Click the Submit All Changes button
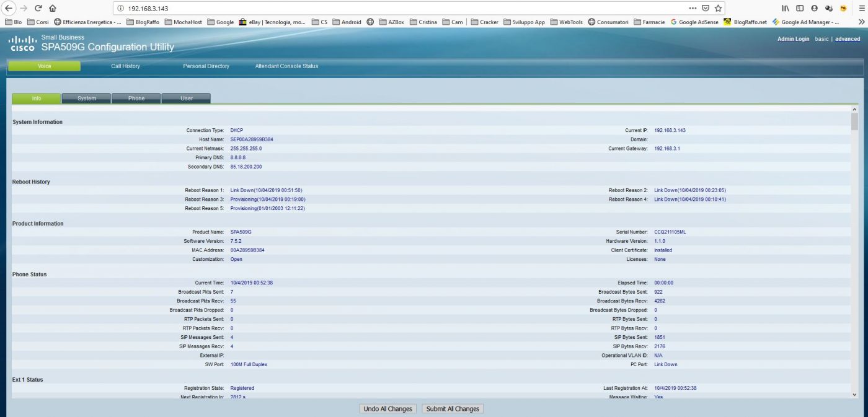This screenshot has height=417, width=868. (x=453, y=409)
